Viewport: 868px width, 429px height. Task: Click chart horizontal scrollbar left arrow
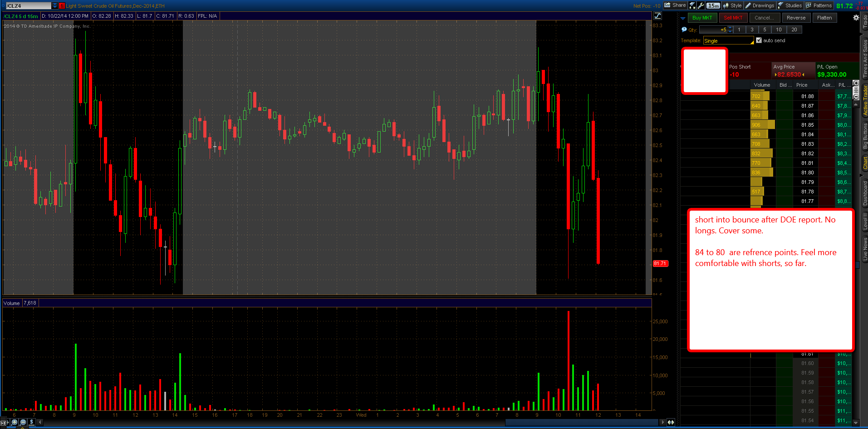[40, 422]
